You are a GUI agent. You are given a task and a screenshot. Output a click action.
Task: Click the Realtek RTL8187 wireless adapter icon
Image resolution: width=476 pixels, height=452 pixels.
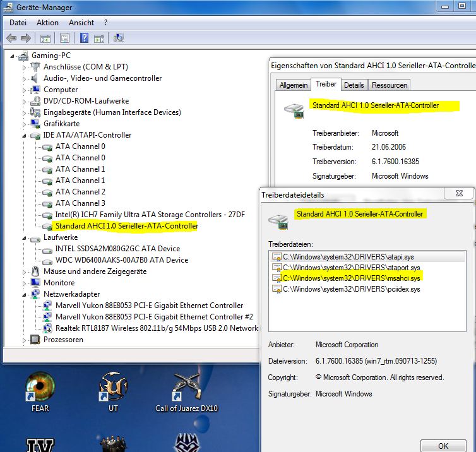pos(47,328)
